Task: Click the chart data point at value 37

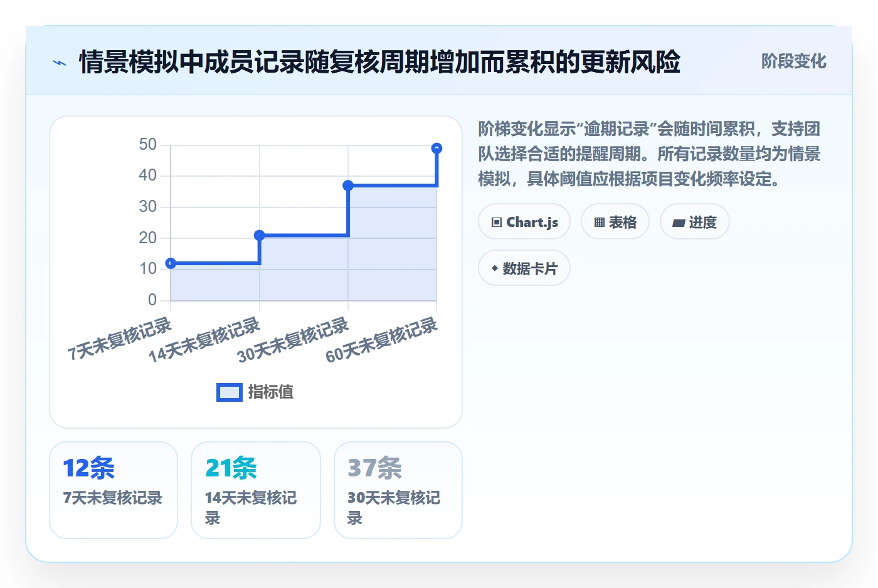Action: pos(348,186)
